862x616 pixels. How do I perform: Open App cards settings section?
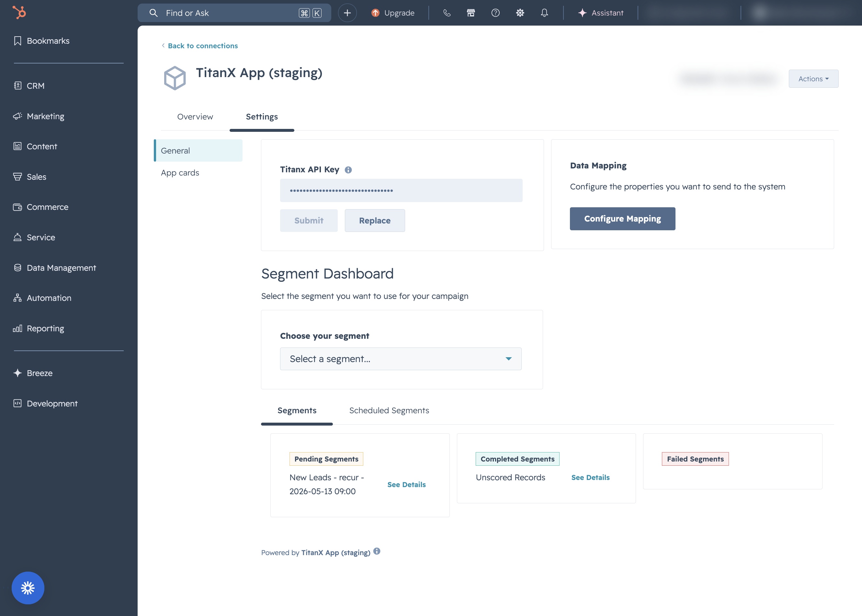pyautogui.click(x=180, y=173)
